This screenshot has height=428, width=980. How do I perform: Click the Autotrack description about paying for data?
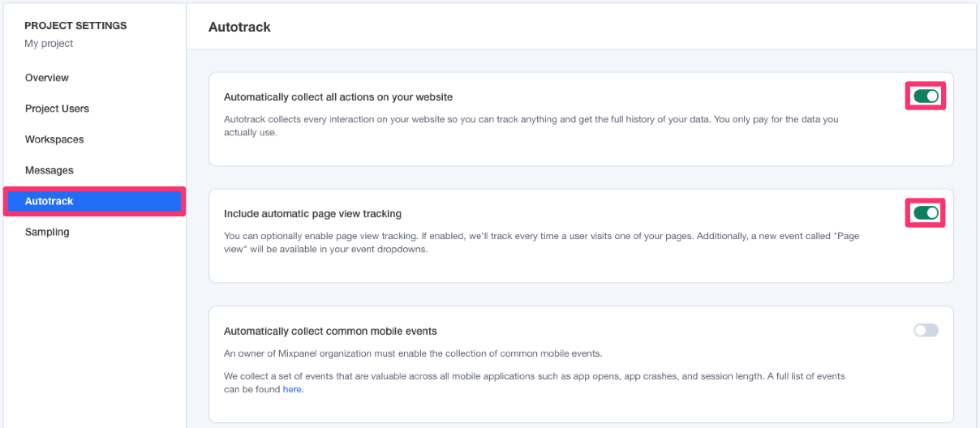tap(531, 126)
